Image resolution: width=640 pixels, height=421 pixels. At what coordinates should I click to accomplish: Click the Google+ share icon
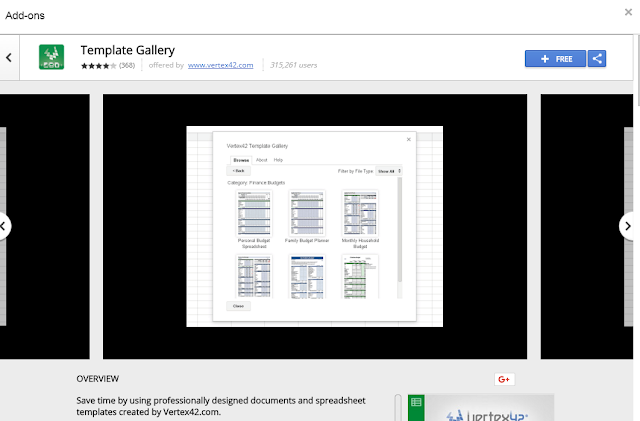point(504,379)
